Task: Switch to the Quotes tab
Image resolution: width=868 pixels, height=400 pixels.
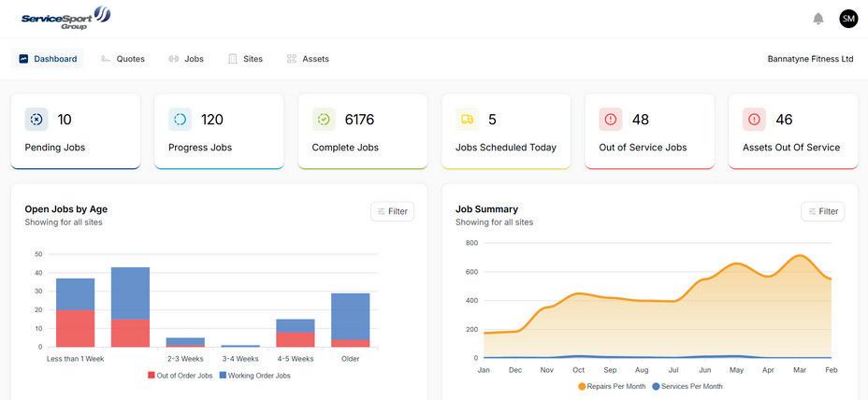Action: (x=123, y=59)
